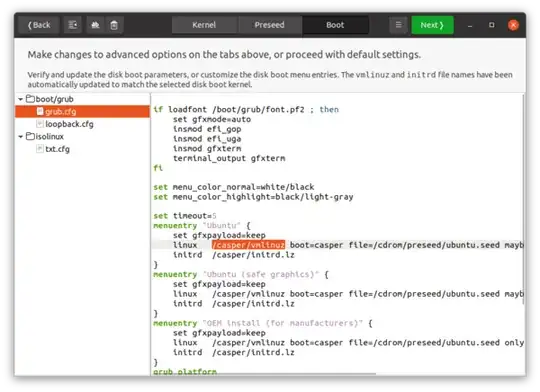
Task: Minimize the Cubic window
Action: pos(470,25)
